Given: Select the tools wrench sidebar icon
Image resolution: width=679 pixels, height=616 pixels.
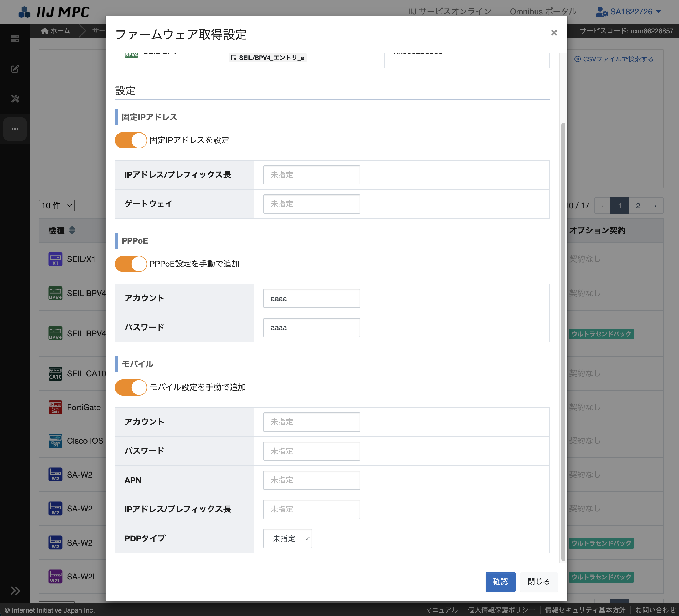Looking at the screenshot, I should point(15,99).
